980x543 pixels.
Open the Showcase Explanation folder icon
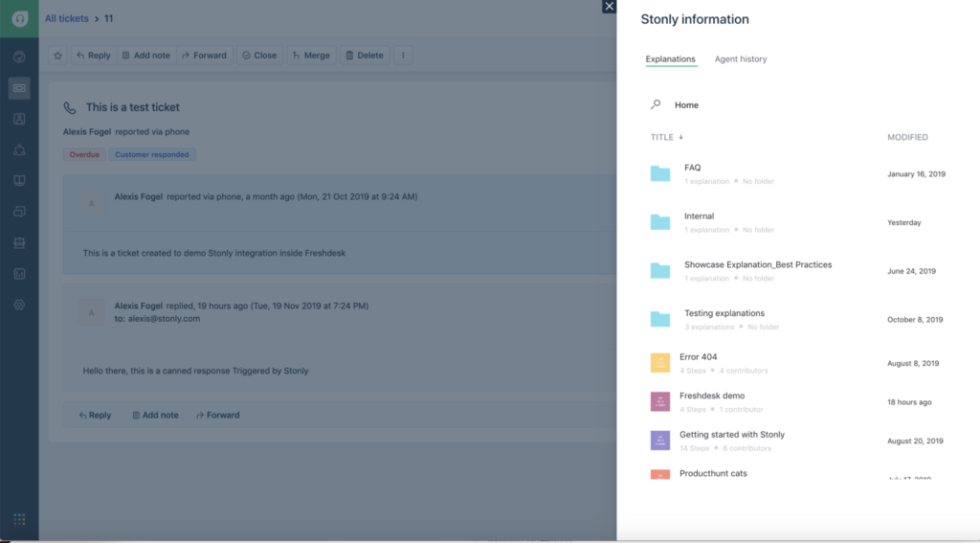[x=660, y=270]
